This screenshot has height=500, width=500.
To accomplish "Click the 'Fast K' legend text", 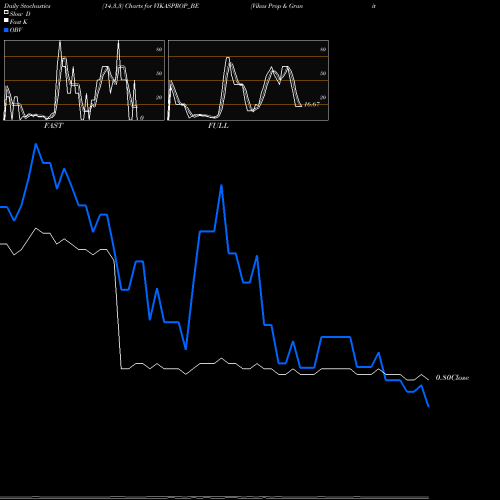I will pyautogui.click(x=19, y=22).
